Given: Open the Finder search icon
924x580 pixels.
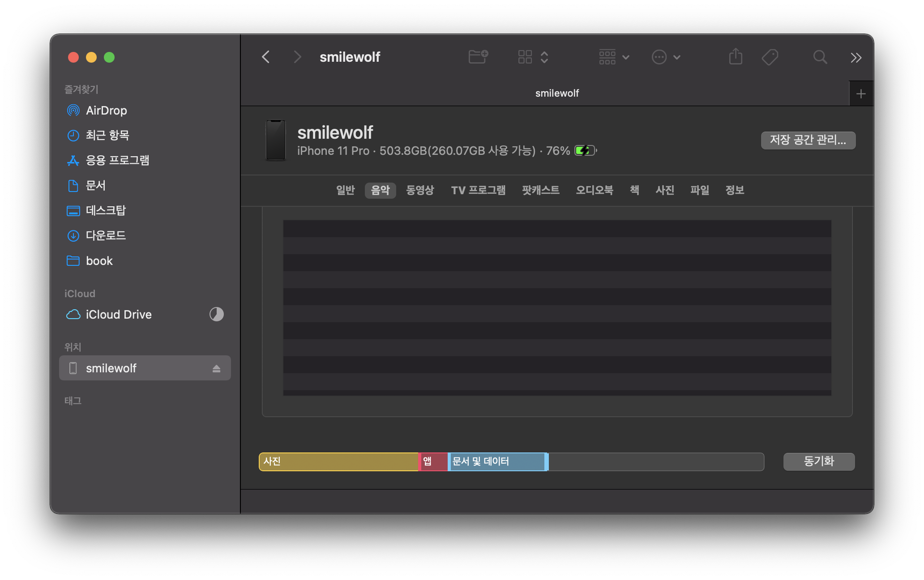Looking at the screenshot, I should (820, 57).
